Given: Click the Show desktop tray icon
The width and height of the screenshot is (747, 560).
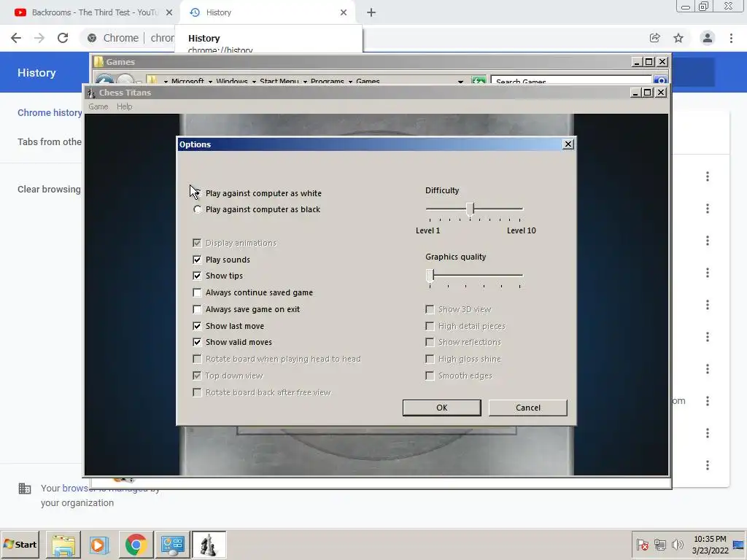Looking at the screenshot, I should pos(738,545).
